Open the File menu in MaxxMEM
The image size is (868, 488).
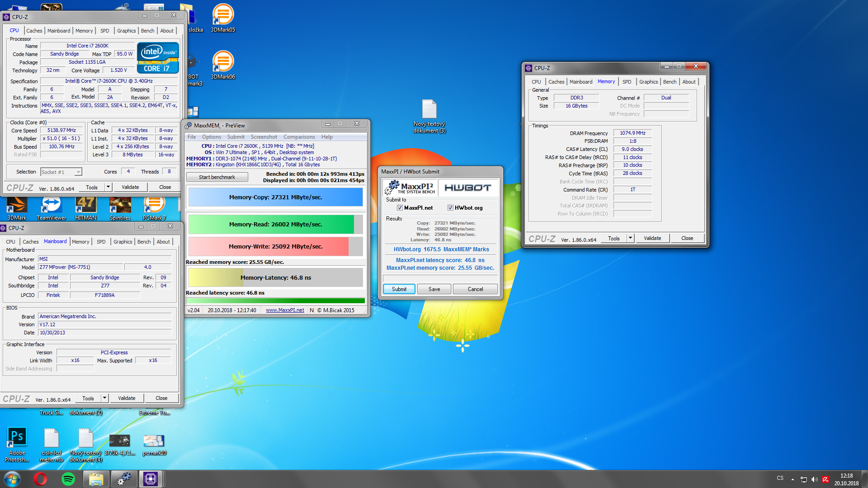click(x=192, y=137)
